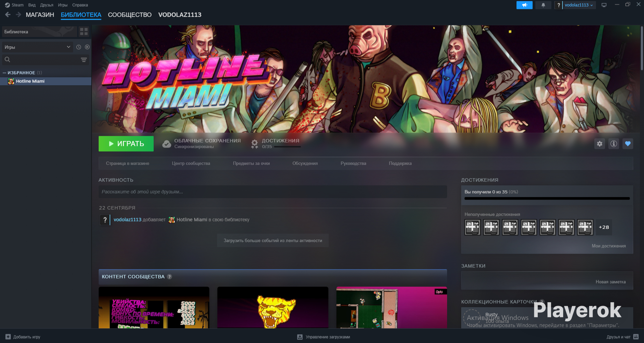Click the Библиотека home button
Screen dimensions: 644x343
[39, 32]
